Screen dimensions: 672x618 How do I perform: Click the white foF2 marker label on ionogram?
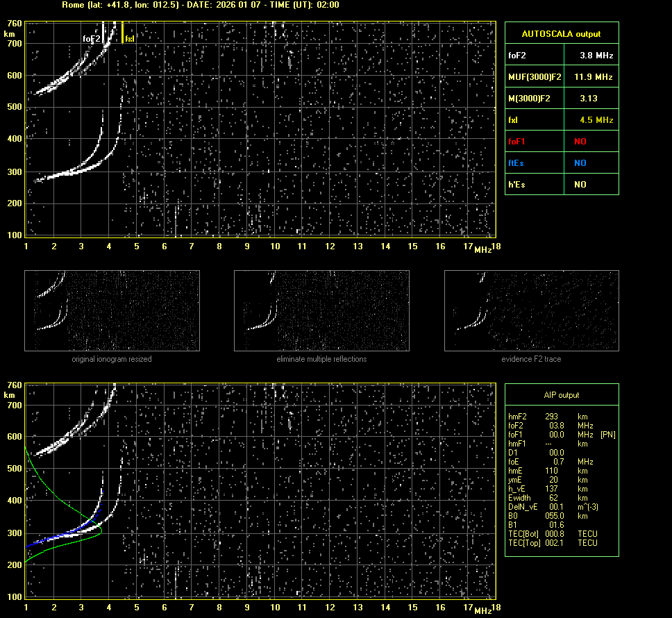coord(91,39)
